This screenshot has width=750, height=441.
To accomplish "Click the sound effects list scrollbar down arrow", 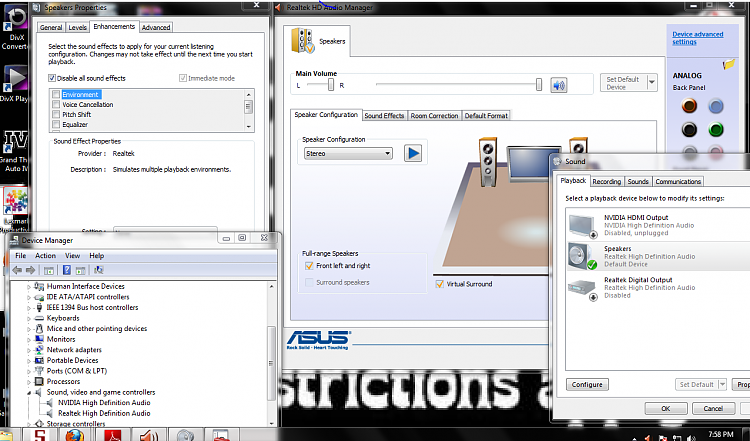I will click(x=249, y=127).
